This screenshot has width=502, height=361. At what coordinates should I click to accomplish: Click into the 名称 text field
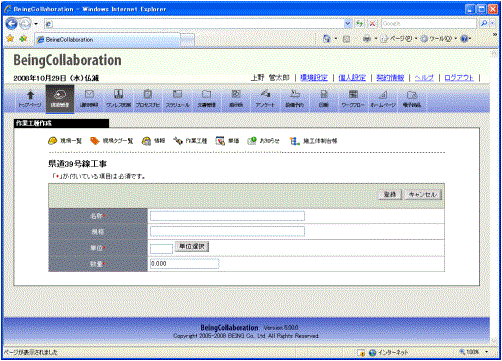[227, 216]
